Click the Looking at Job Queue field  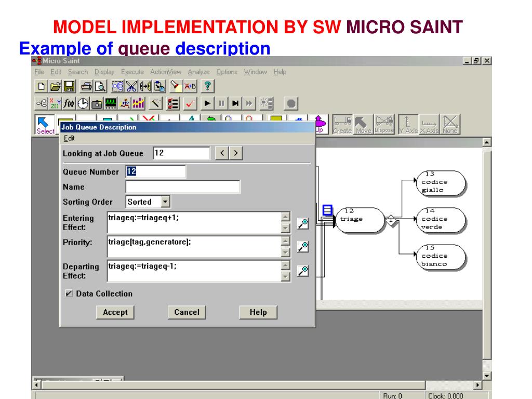[x=181, y=153]
